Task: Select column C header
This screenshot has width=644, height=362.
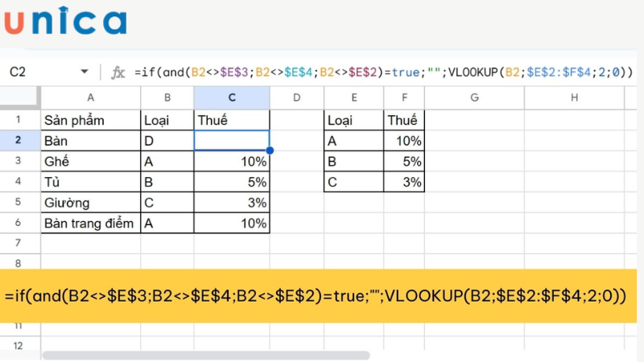Action: click(x=232, y=98)
